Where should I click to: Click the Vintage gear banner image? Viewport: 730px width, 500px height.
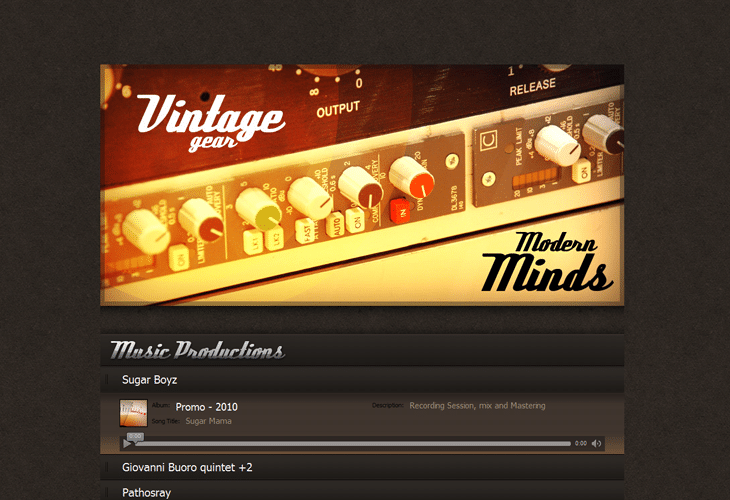pos(362,185)
